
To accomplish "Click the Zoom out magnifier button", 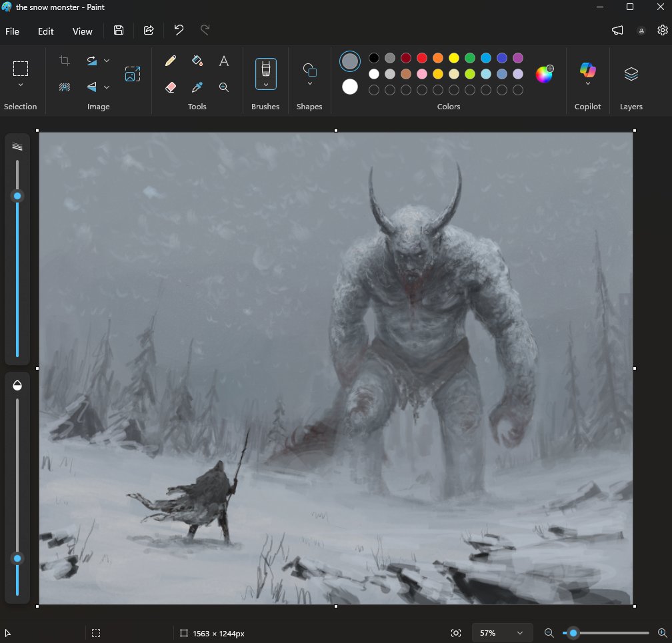I will pyautogui.click(x=549, y=633).
